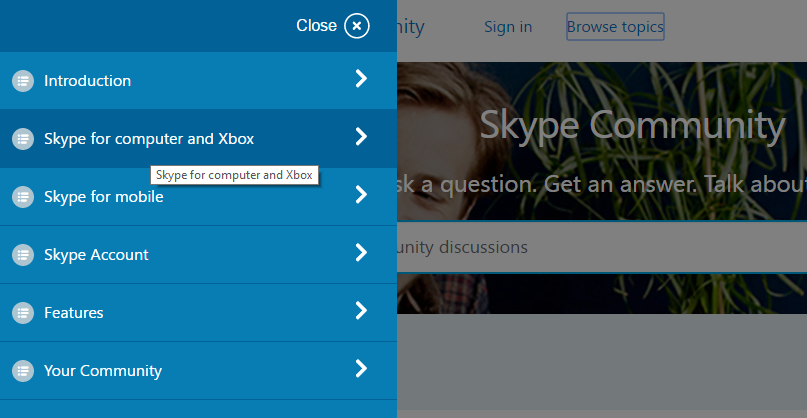
Task: Expand the Skype for mobile chevron
Action: (x=361, y=195)
